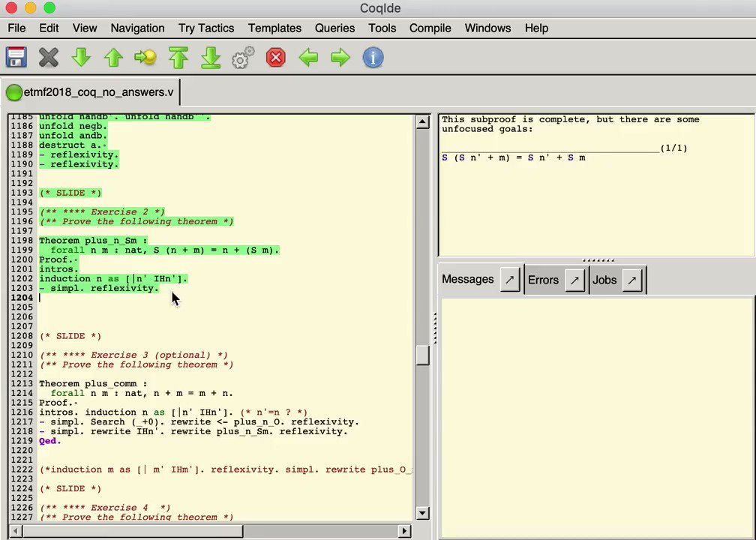
Task: Detach the Errors panel via arrow button
Action: tap(574, 280)
